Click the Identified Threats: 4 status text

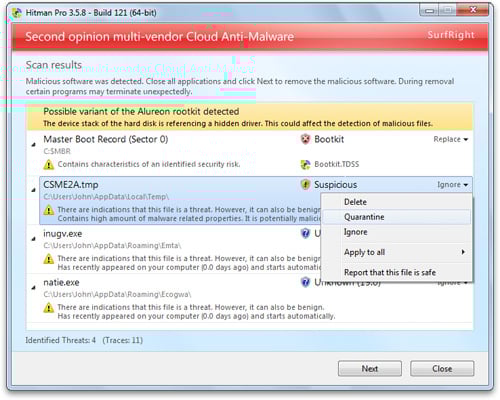pos(61,340)
